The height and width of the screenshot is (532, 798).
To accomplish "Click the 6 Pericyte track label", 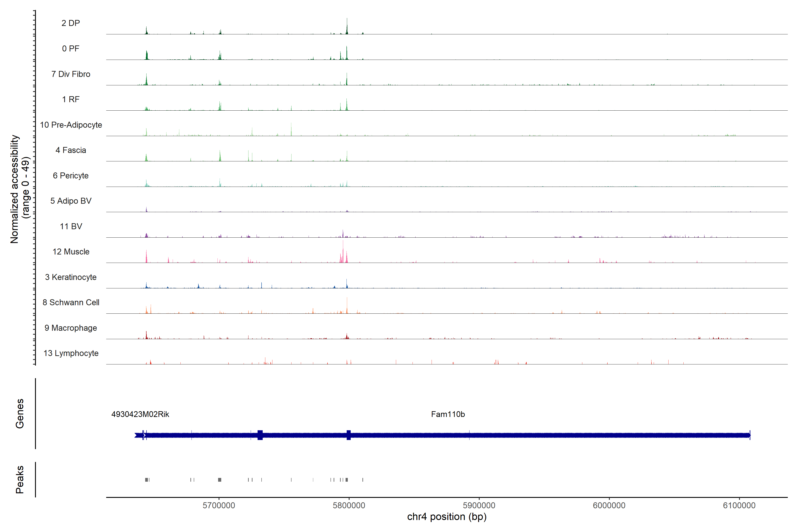I will (70, 176).
